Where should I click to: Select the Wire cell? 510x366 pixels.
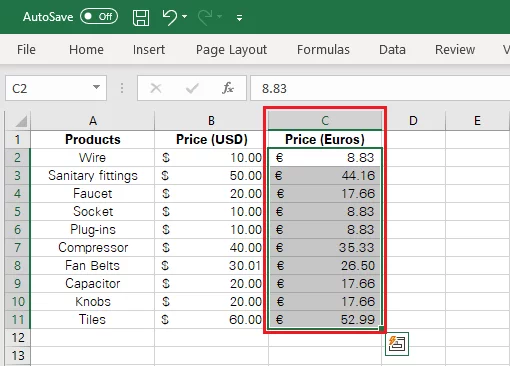[93, 158]
